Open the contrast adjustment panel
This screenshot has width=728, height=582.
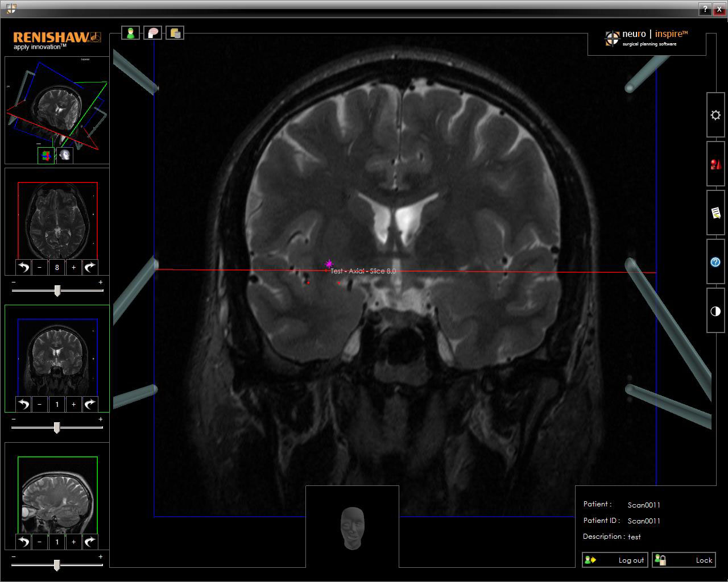coord(715,311)
